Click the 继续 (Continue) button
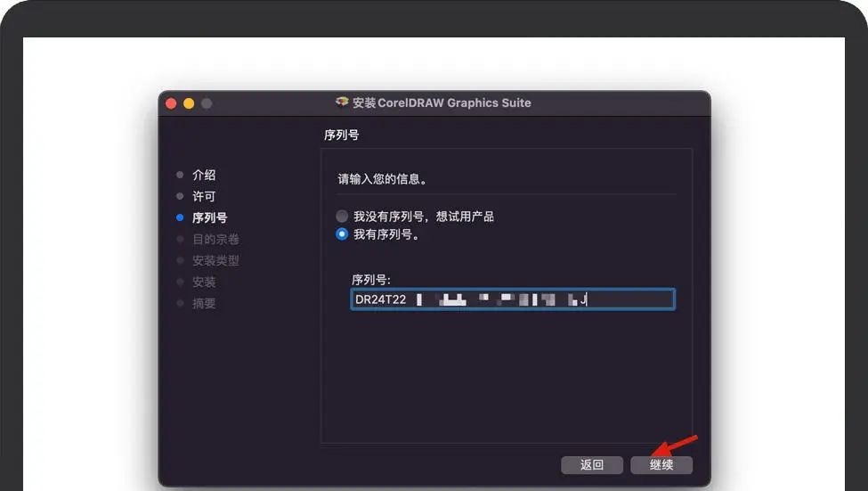868x491 pixels. pos(661,465)
